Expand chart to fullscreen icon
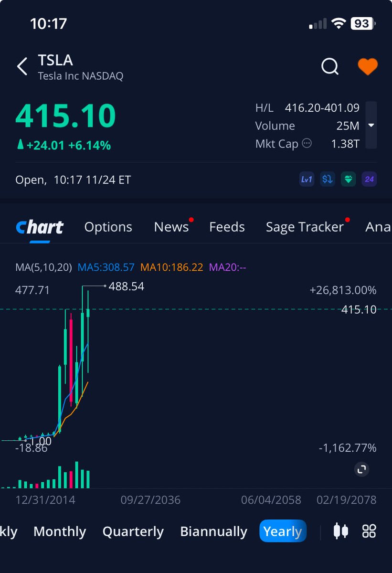392x573 pixels. pyautogui.click(x=362, y=469)
